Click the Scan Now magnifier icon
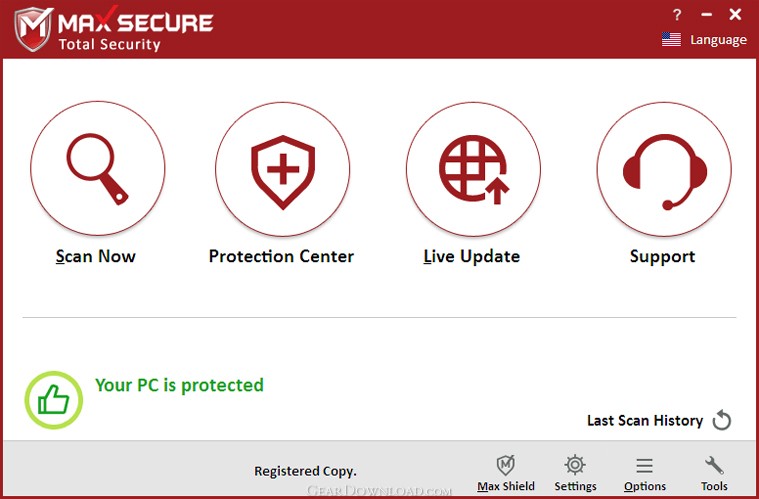 click(x=97, y=168)
